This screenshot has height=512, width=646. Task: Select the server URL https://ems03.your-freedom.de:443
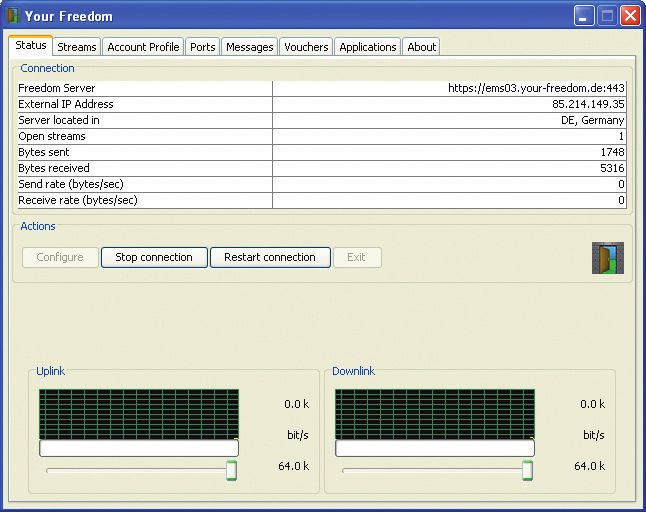point(536,88)
